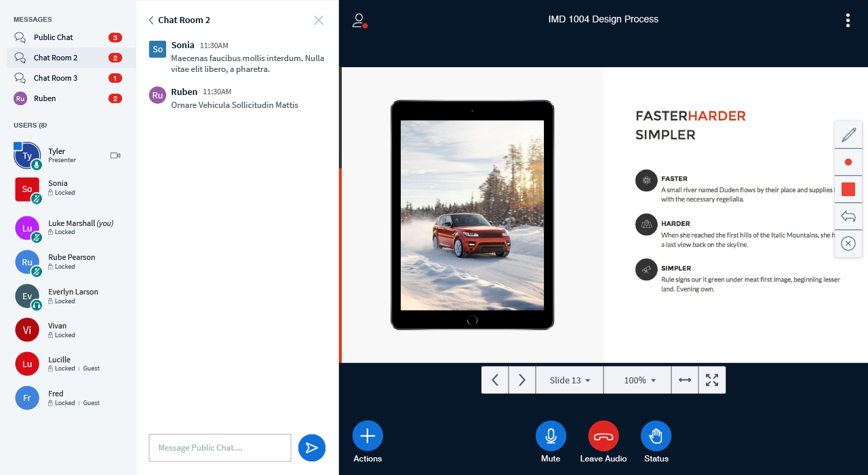Image resolution: width=868 pixels, height=475 pixels.
Task: Go to the next slide
Action: (522, 380)
